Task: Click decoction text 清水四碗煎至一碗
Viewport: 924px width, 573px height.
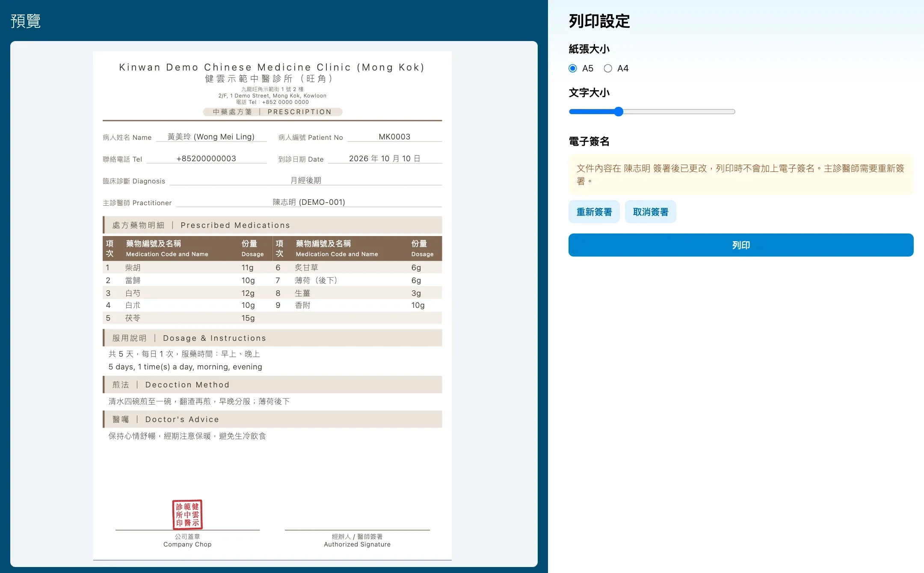Action: coord(140,401)
